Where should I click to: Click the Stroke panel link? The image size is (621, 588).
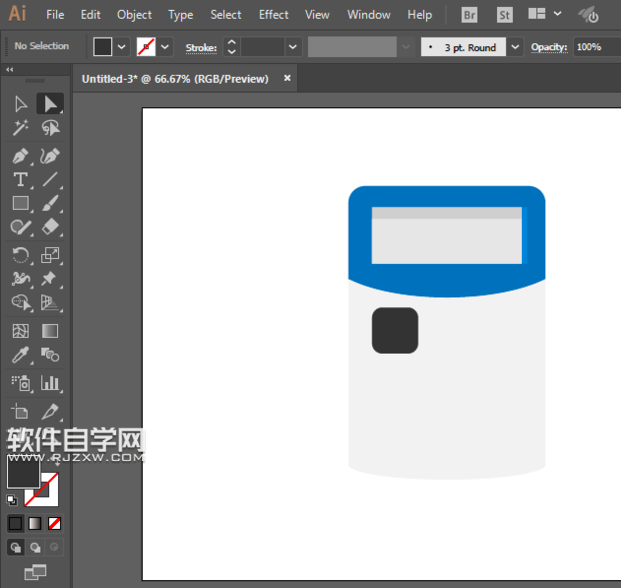201,47
